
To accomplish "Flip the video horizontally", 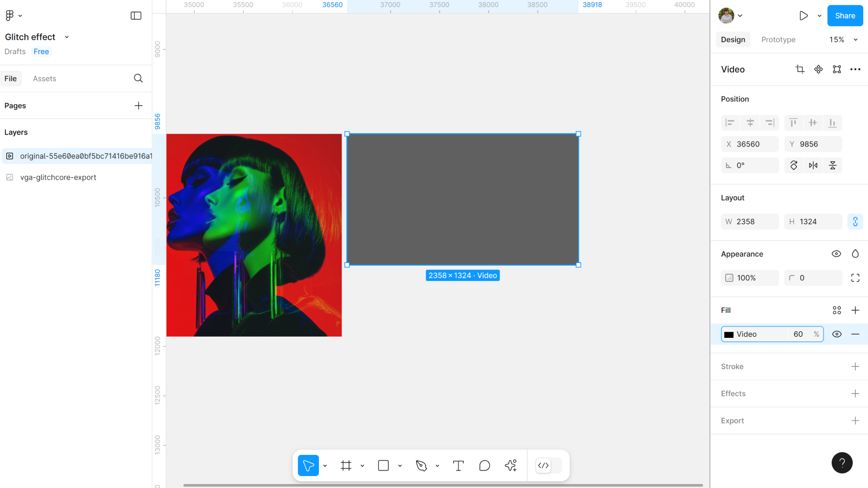I will [813, 165].
